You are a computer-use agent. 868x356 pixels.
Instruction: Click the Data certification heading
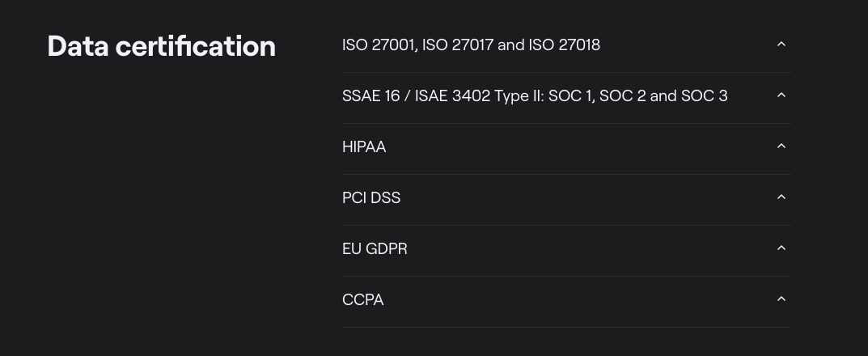coord(161,46)
